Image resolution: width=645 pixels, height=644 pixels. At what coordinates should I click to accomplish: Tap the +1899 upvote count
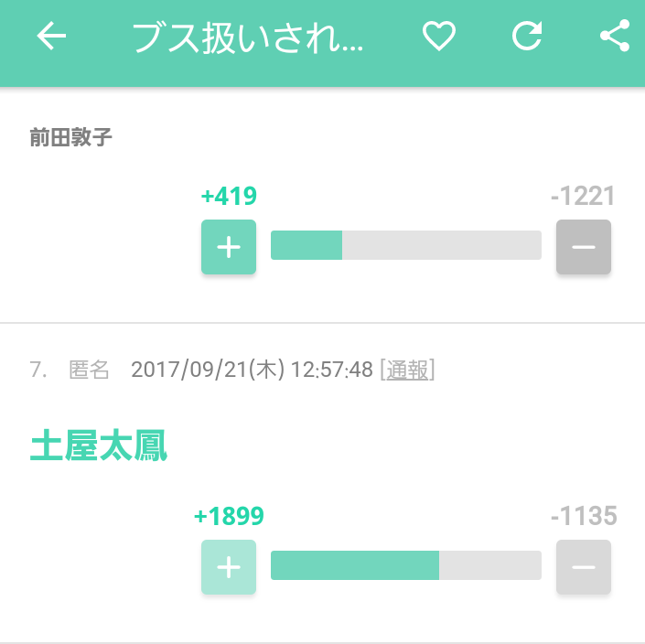(229, 516)
